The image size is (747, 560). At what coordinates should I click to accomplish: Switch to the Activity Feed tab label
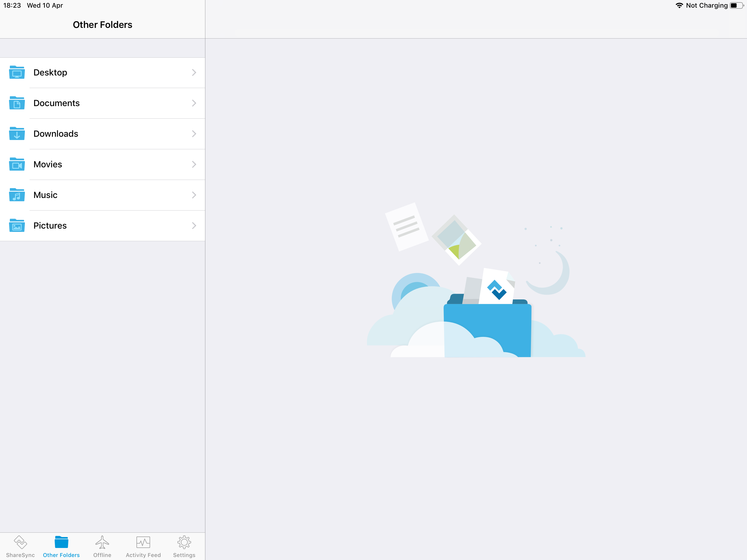tap(143, 555)
